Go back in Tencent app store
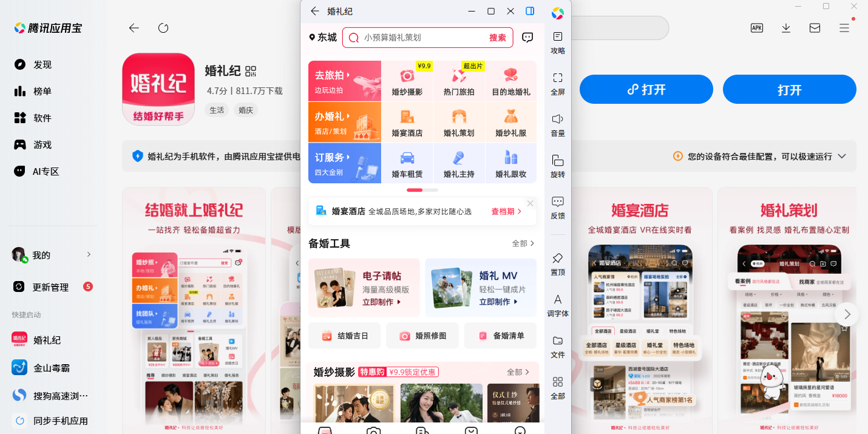The width and height of the screenshot is (868, 434). click(x=134, y=28)
